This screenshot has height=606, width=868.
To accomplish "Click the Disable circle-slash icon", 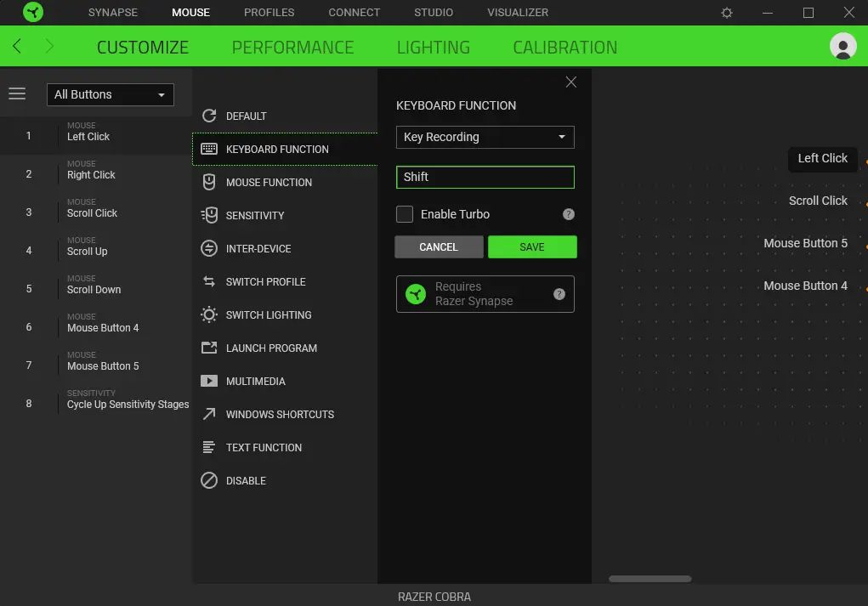I will pyautogui.click(x=208, y=480).
